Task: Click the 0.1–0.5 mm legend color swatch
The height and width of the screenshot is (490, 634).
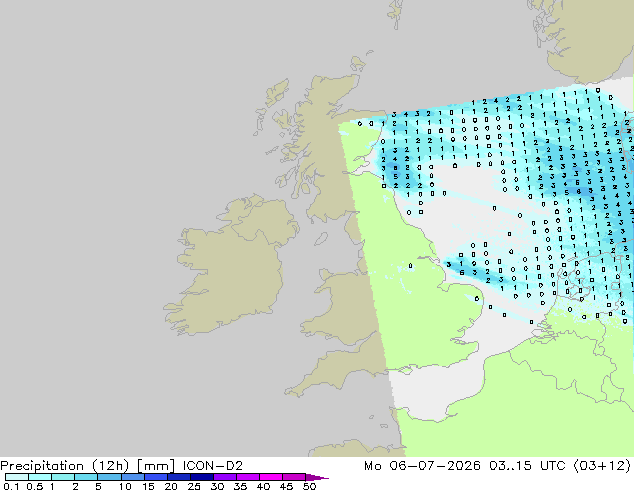Action: click(x=17, y=477)
